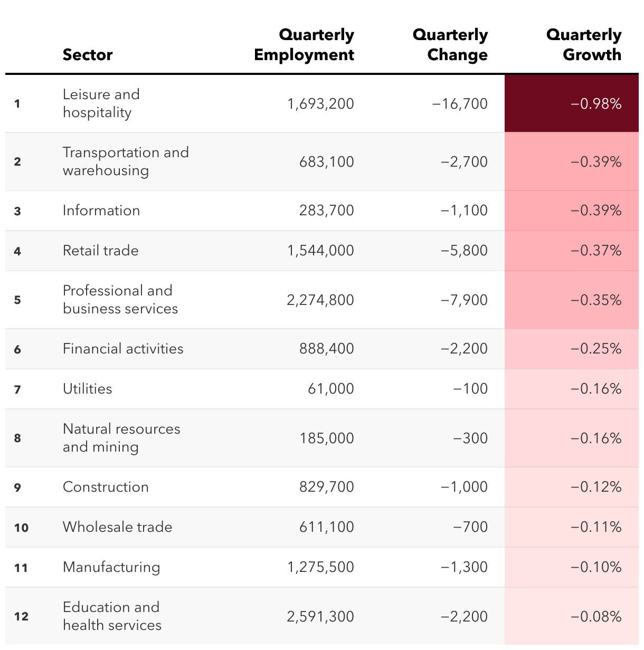
Task: Click the Information sector row
Action: tap(322, 211)
